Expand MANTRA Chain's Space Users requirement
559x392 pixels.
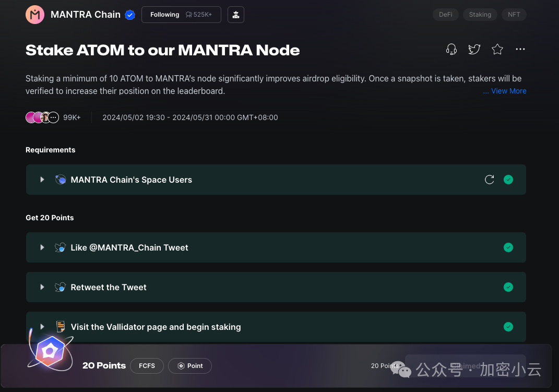[x=42, y=180]
